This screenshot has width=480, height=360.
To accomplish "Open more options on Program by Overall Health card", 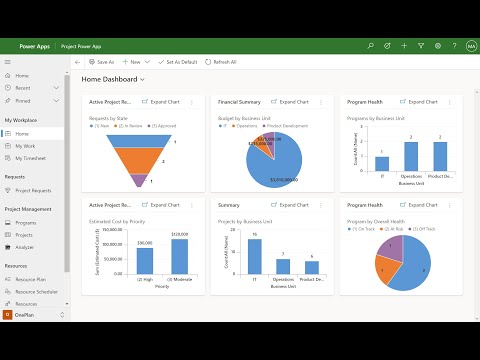I will (450, 205).
